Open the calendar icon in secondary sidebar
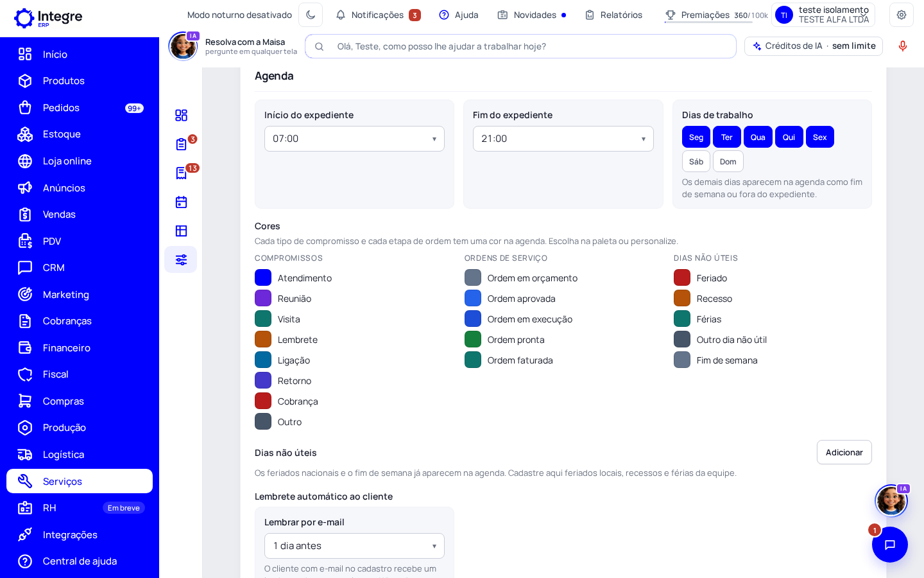The width and height of the screenshot is (924, 578). (x=181, y=202)
